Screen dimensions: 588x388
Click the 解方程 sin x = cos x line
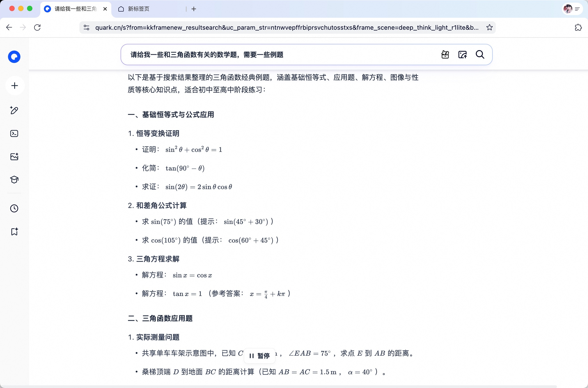coord(177,275)
